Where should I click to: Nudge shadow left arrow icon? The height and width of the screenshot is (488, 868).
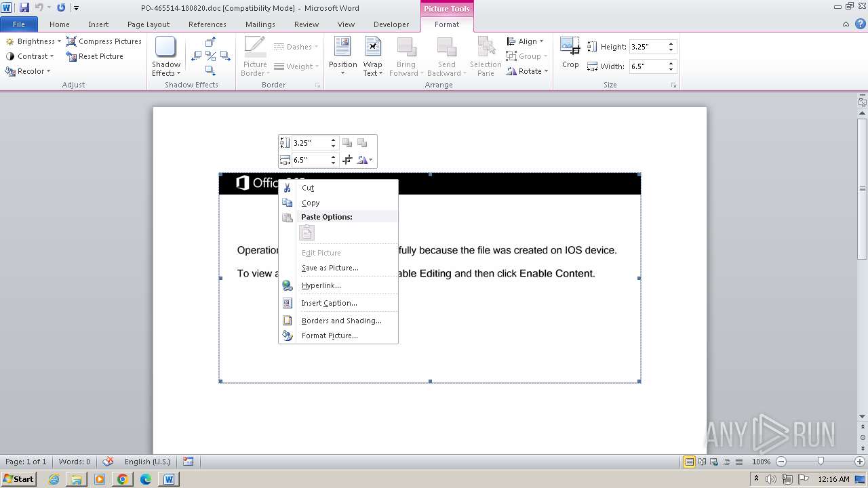point(196,56)
